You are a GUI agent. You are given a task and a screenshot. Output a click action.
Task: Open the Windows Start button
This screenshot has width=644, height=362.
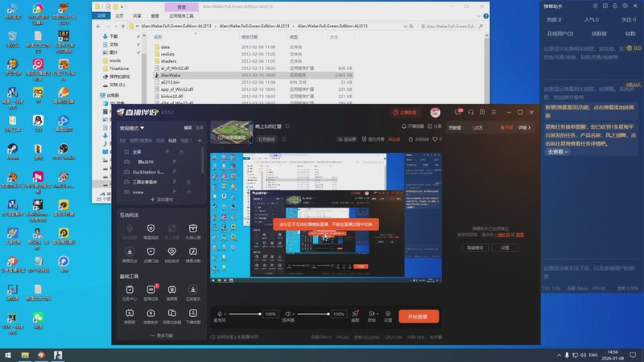[x=8, y=355]
